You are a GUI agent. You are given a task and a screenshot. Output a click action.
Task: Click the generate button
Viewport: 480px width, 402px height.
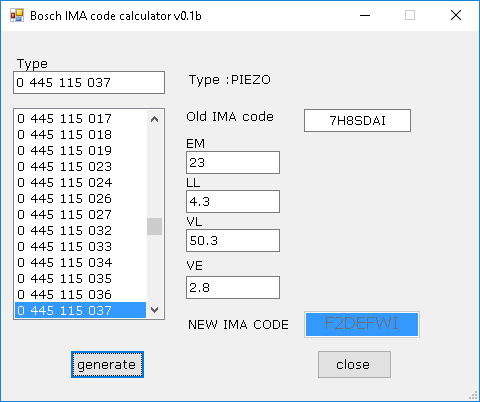[x=107, y=364]
